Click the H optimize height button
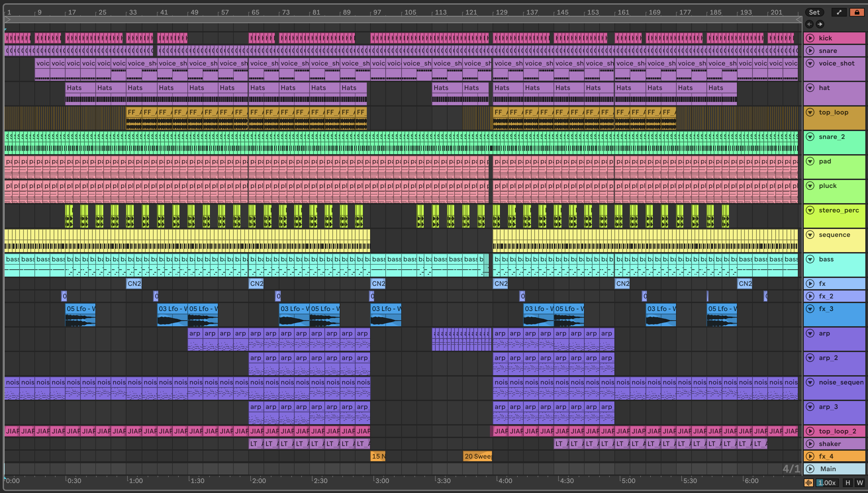Viewport: 868px width, 493px height. tap(848, 483)
